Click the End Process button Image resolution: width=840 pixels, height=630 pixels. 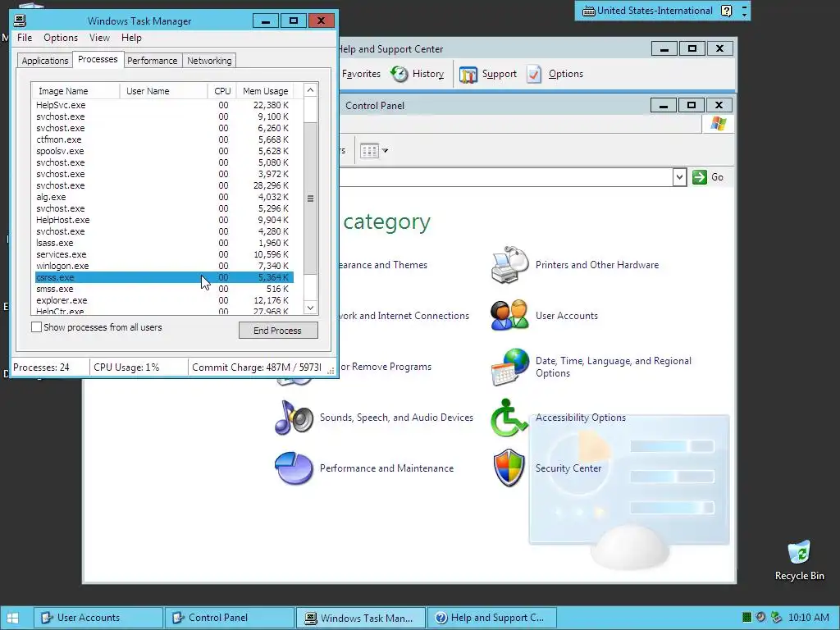tap(278, 330)
